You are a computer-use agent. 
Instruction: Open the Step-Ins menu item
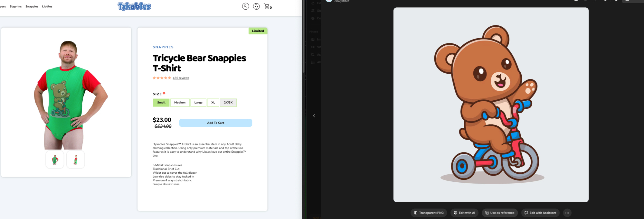(x=15, y=6)
